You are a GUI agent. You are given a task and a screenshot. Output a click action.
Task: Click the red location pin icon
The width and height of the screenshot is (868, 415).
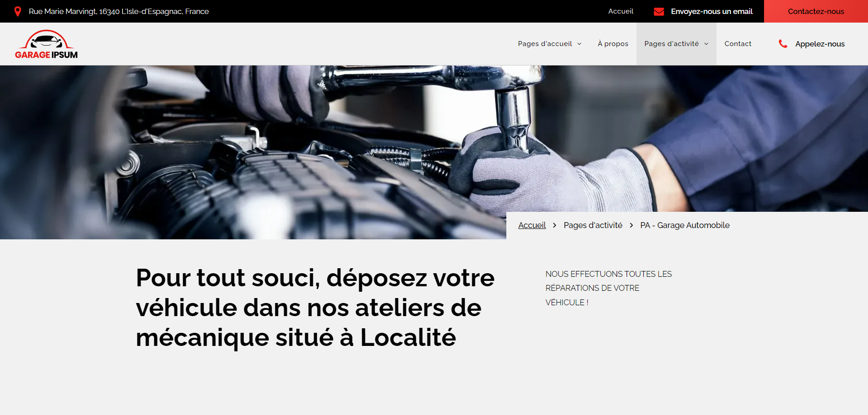18,11
